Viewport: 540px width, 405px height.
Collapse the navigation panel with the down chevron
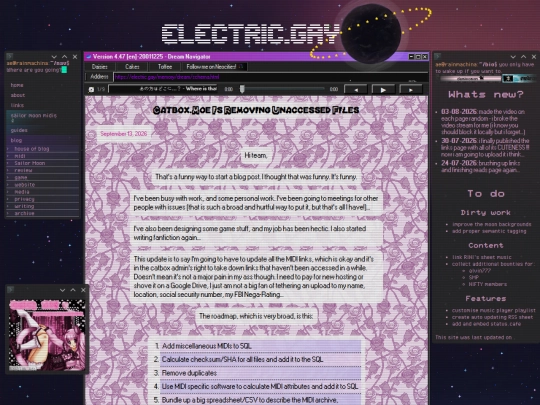[54, 57]
